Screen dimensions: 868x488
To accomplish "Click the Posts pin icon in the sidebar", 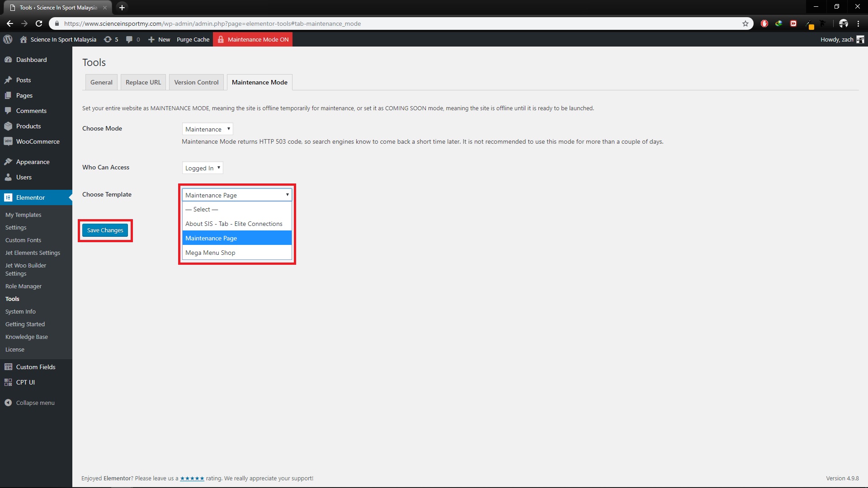I will click(8, 80).
